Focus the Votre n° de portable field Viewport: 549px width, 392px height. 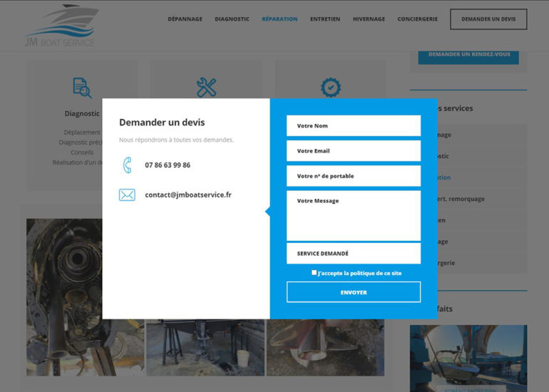tap(354, 176)
